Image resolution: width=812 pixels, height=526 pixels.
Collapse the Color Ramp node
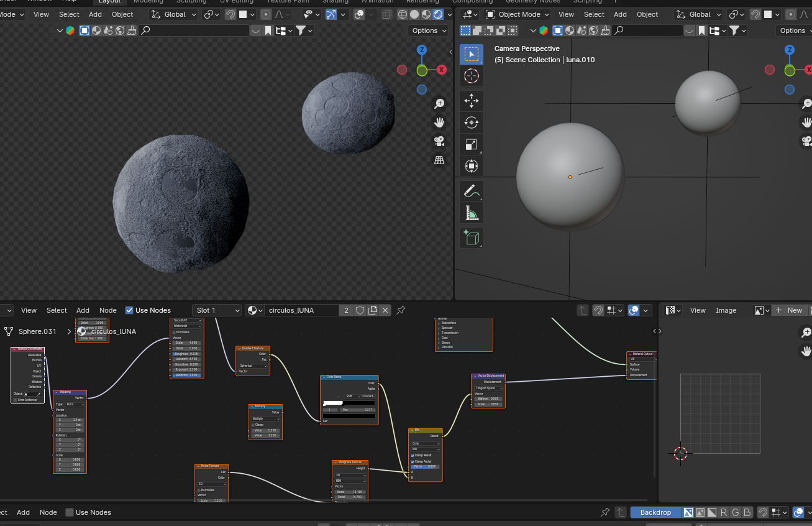[x=324, y=377]
